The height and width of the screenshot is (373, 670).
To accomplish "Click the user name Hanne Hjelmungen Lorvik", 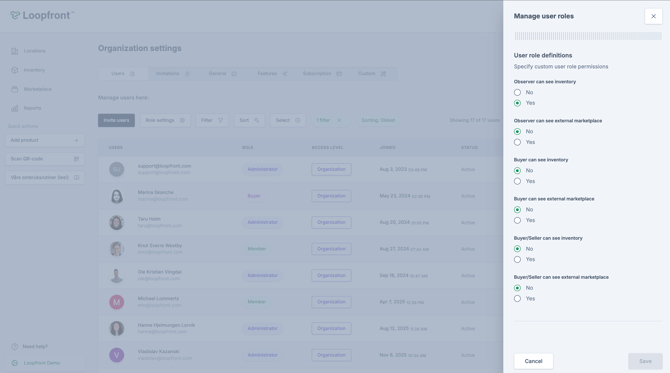I will click(x=166, y=325).
